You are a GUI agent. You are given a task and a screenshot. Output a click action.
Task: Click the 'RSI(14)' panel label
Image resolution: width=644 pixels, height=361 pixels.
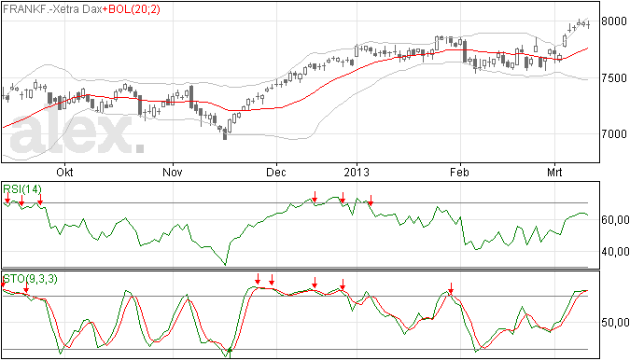coord(22,189)
